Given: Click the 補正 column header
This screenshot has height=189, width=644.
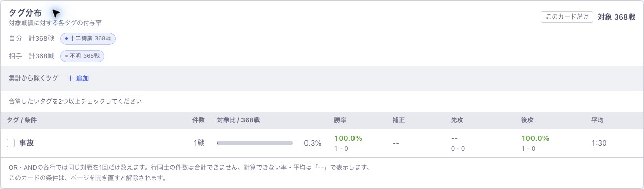Looking at the screenshot, I should point(398,120).
